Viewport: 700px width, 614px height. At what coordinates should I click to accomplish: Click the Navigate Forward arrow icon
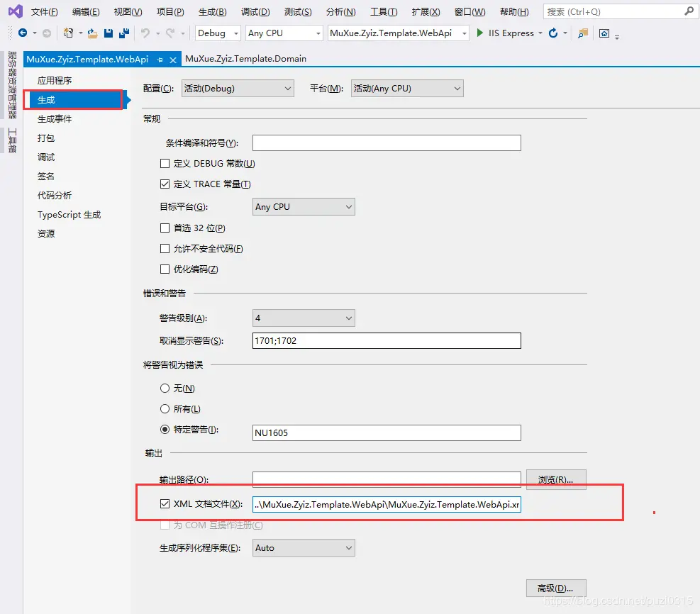point(46,33)
